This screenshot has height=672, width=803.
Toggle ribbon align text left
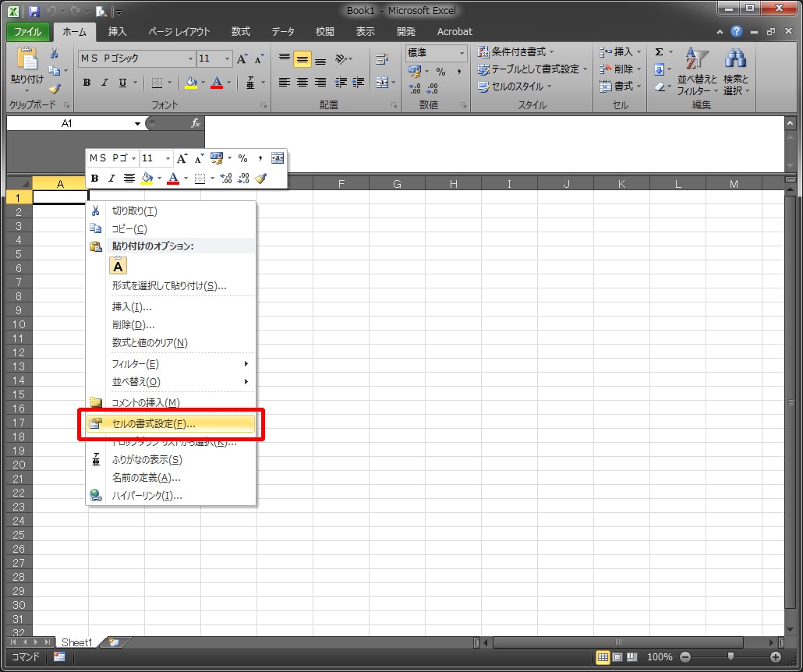coord(285,82)
